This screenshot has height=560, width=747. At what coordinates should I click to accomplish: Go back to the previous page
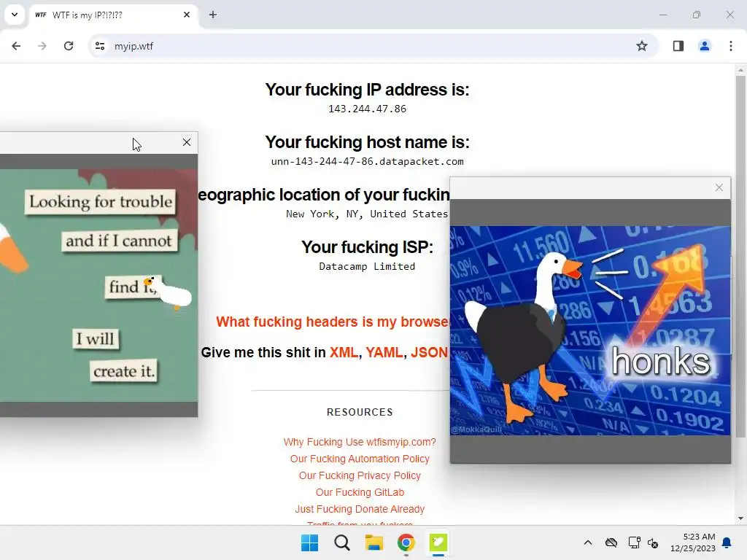(x=16, y=46)
